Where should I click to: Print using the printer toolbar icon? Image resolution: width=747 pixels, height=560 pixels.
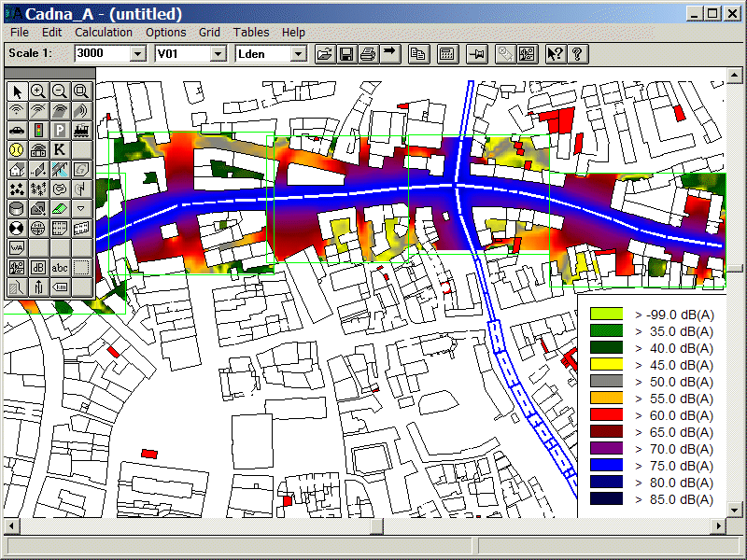tap(368, 54)
